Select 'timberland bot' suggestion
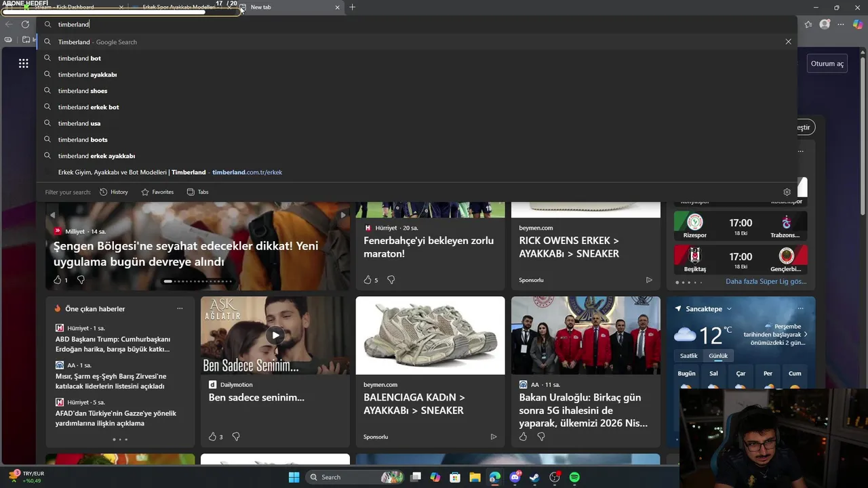868x488 pixels. (416, 58)
